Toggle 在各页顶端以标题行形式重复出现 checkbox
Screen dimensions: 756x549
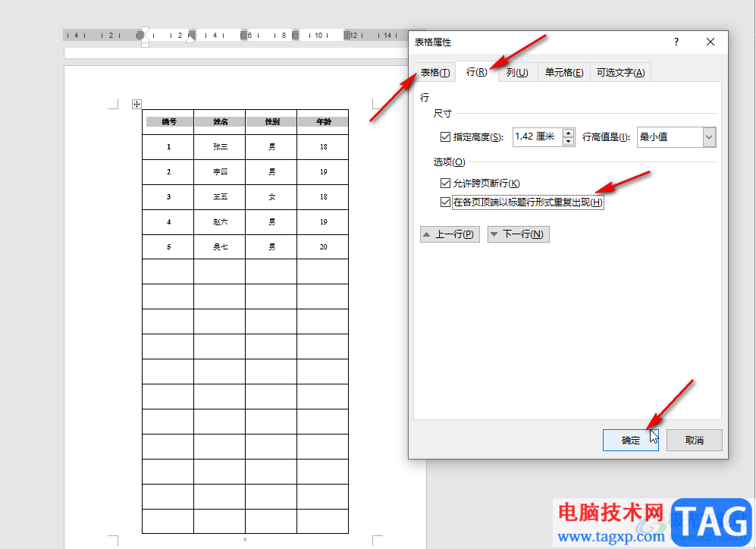pos(446,202)
